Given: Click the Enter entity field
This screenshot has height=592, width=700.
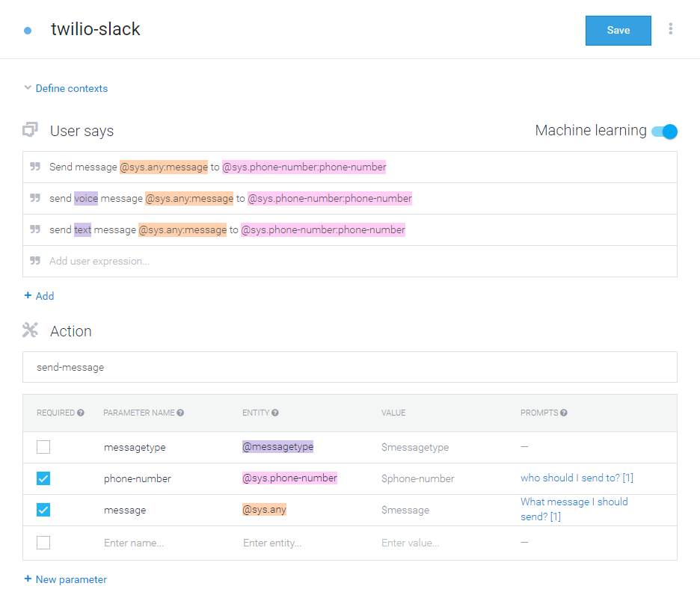Looking at the screenshot, I should (272, 543).
